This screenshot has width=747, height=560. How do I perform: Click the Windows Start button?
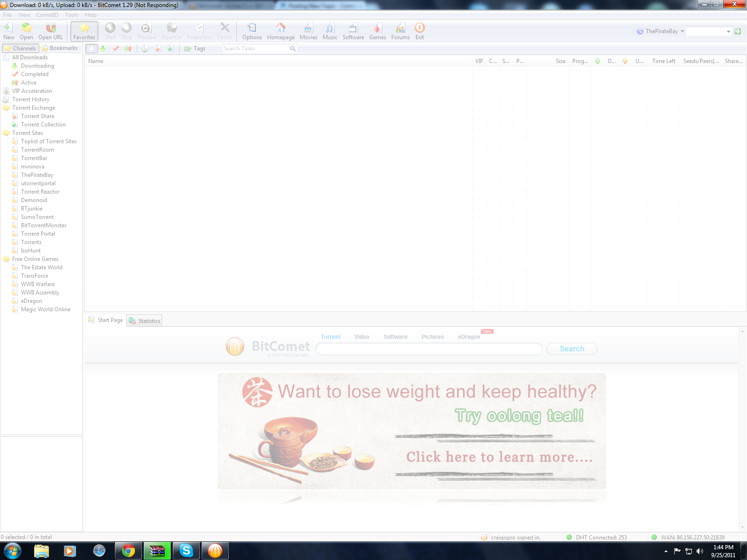point(12,551)
